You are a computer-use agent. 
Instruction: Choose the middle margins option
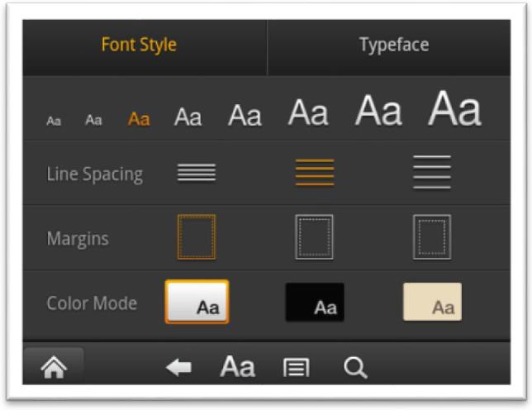pos(315,237)
